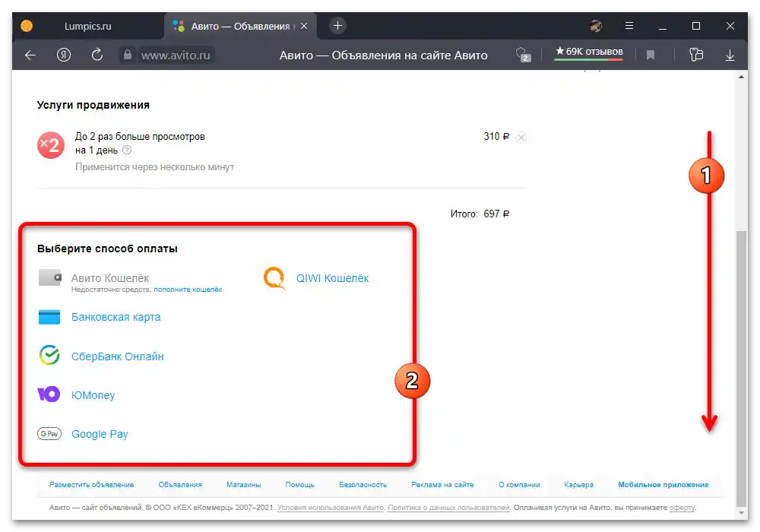Switch to the Lumpics.ru tab
Image resolution: width=760 pixels, height=532 pixels.
click(87, 26)
